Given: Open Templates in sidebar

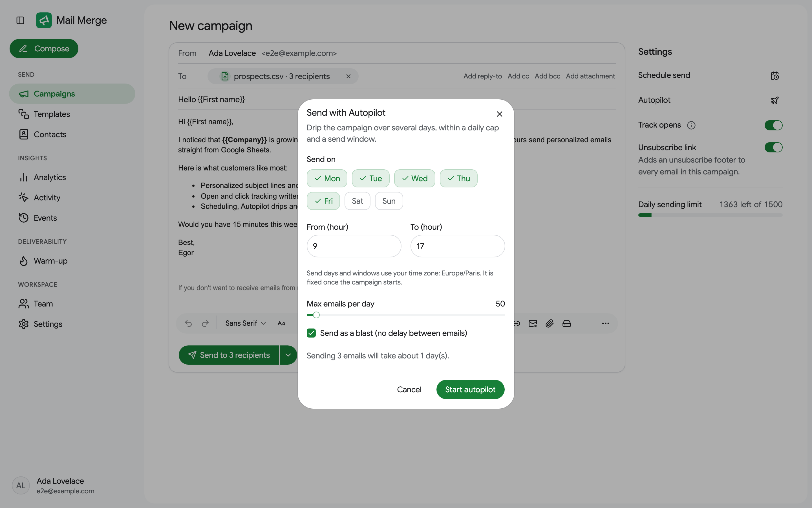Looking at the screenshot, I should coord(72,114).
